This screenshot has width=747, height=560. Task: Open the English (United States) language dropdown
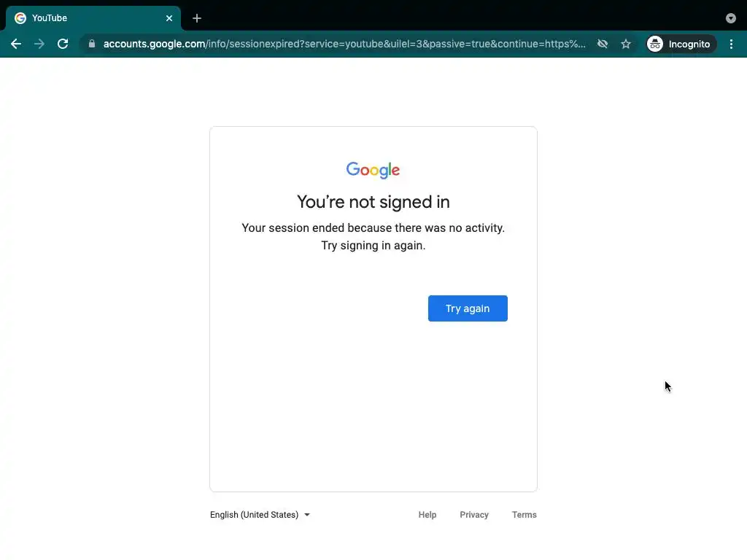(260, 515)
